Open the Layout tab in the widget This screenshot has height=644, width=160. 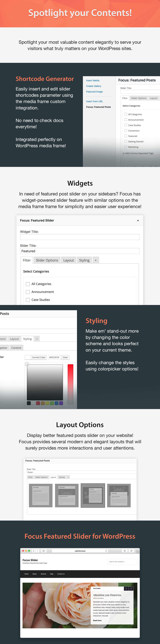point(68,260)
